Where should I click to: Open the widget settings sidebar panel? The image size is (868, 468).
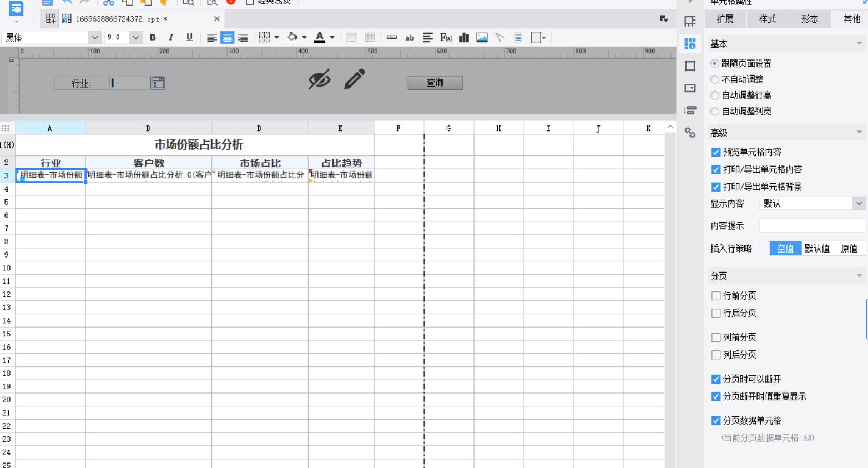(690, 88)
